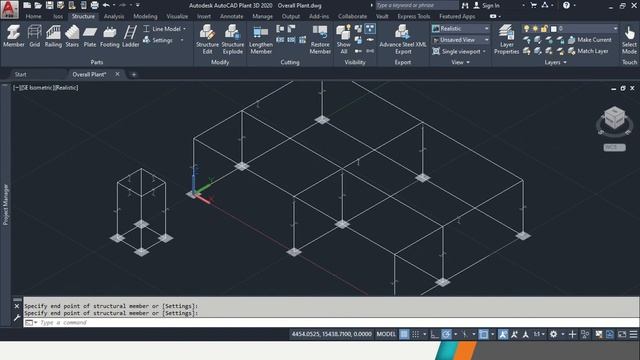Open the Project Manager side panel
This screenshot has height=360, width=640.
coord(6,204)
